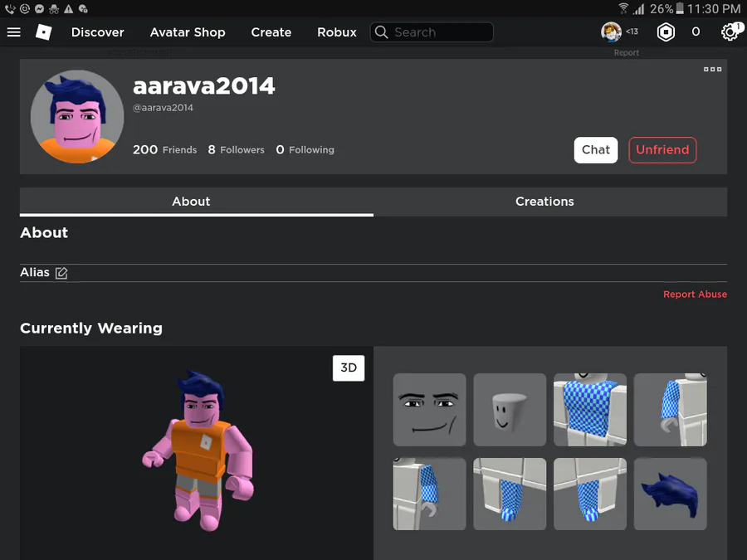
Task: Open the Robux balance icon
Action: point(666,32)
